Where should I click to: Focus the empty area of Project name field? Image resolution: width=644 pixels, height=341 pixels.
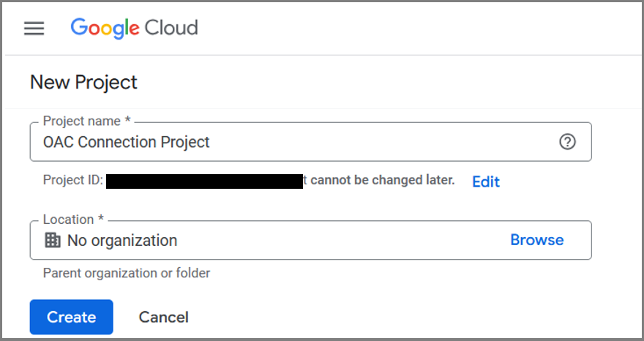[x=381, y=142]
